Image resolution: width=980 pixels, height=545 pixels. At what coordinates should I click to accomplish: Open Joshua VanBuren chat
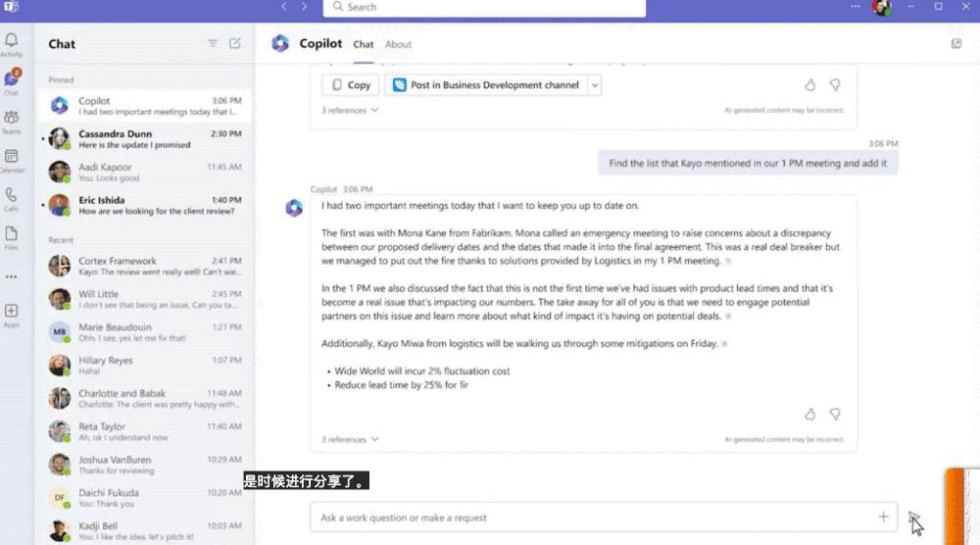pyautogui.click(x=144, y=465)
